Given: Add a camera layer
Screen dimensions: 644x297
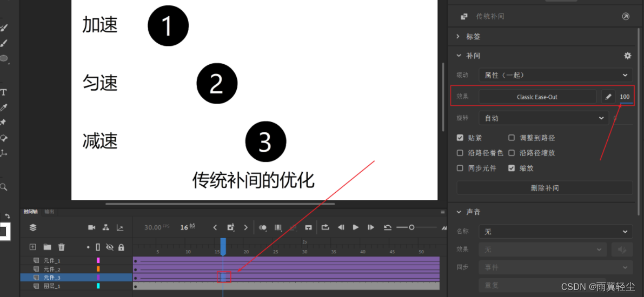Looking at the screenshot, I should click(91, 227).
